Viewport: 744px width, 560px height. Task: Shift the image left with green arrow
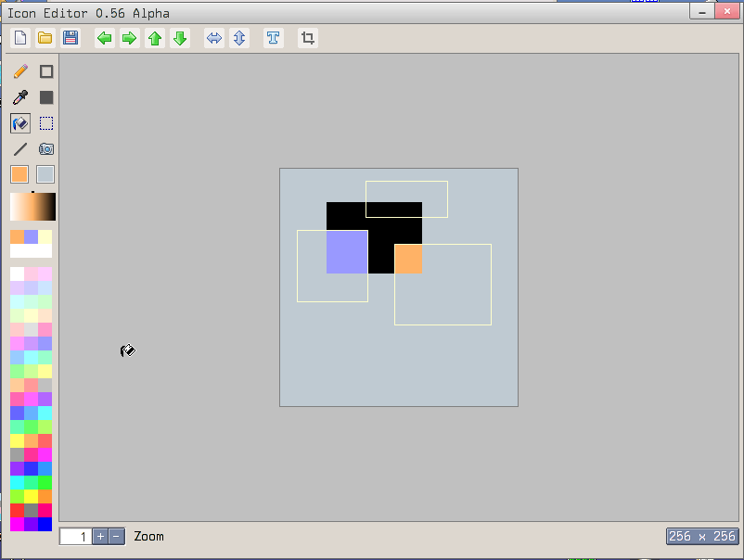click(x=105, y=38)
